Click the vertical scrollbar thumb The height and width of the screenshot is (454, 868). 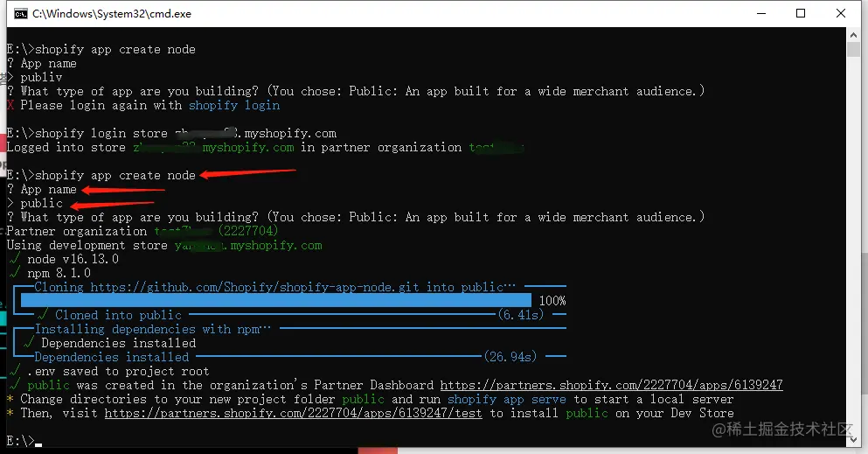click(853, 49)
